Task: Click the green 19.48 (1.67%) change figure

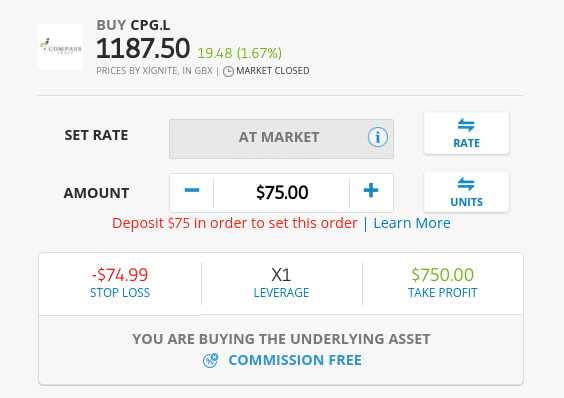Action: (x=240, y=53)
